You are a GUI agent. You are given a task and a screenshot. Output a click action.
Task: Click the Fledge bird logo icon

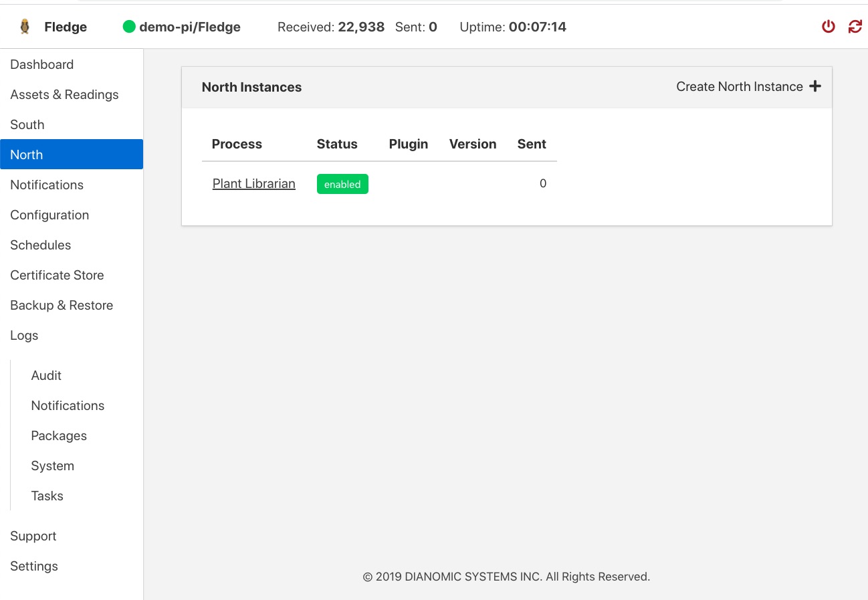[x=25, y=27]
